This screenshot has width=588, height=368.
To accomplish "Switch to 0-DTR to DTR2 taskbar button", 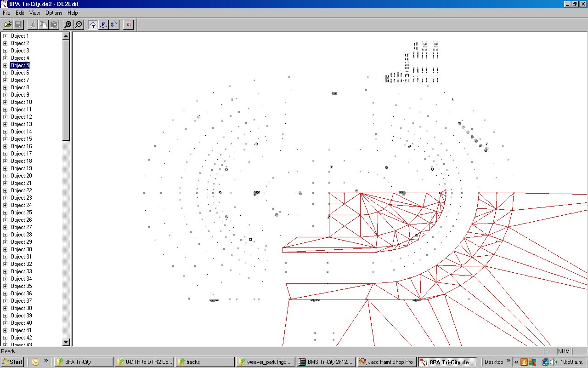I will (144, 362).
